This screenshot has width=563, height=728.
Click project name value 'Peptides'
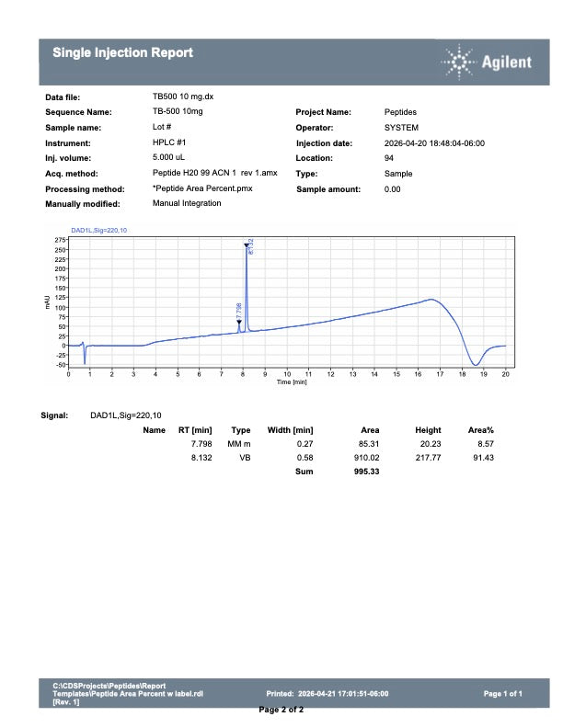pos(400,112)
